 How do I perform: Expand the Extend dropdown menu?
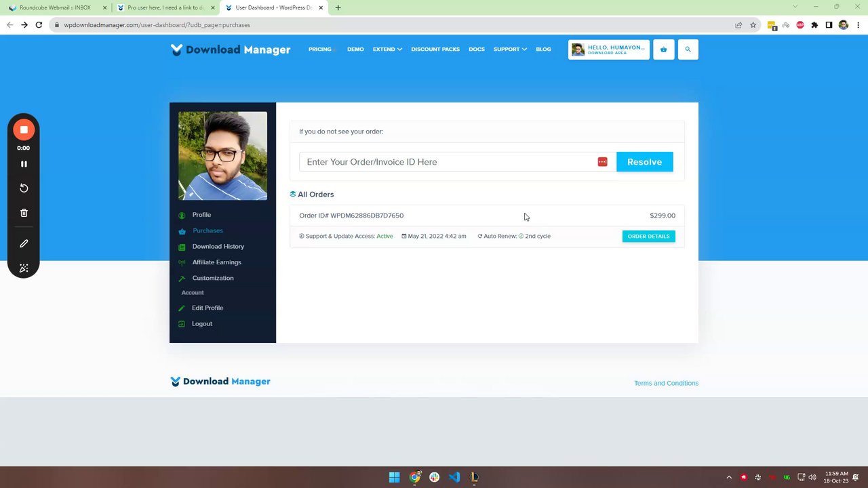(387, 49)
